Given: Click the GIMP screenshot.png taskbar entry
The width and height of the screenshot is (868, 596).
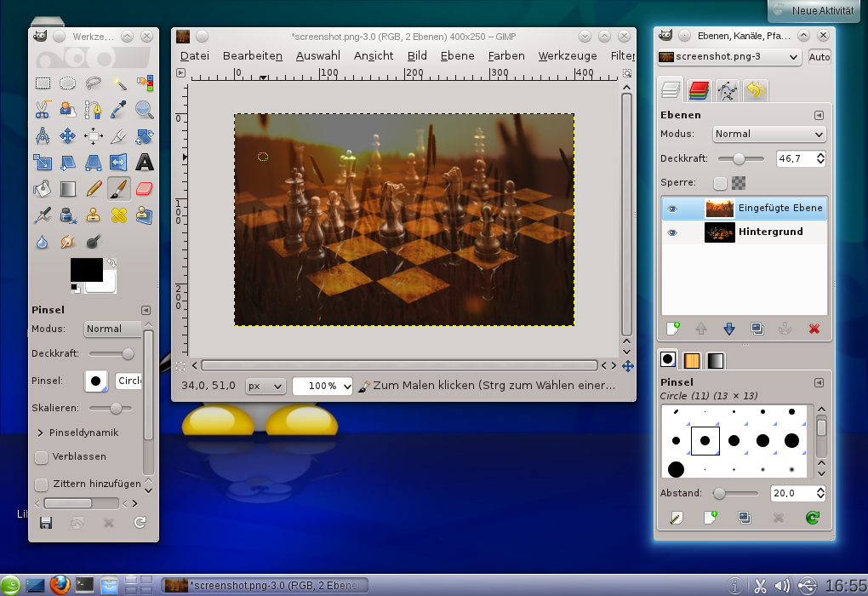Looking at the screenshot, I should [x=265, y=586].
